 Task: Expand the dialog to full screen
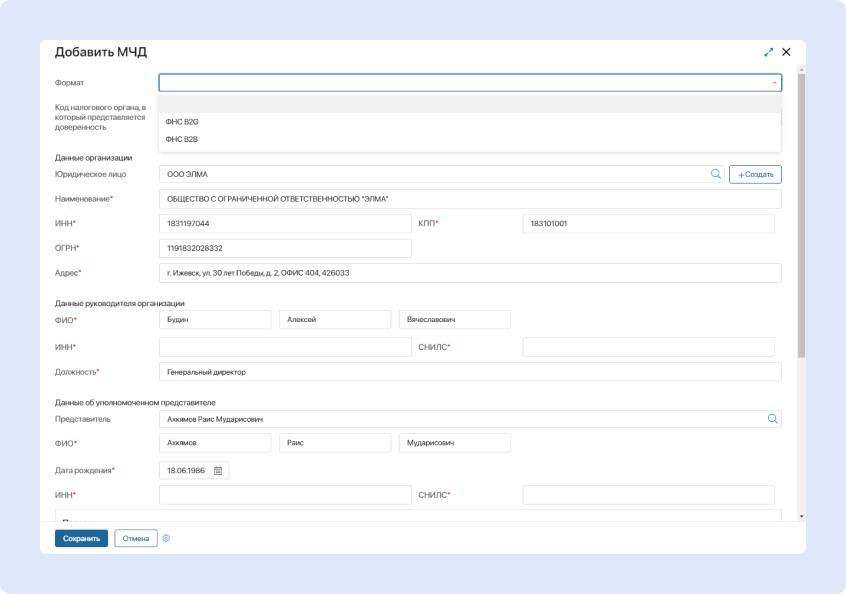tap(768, 52)
